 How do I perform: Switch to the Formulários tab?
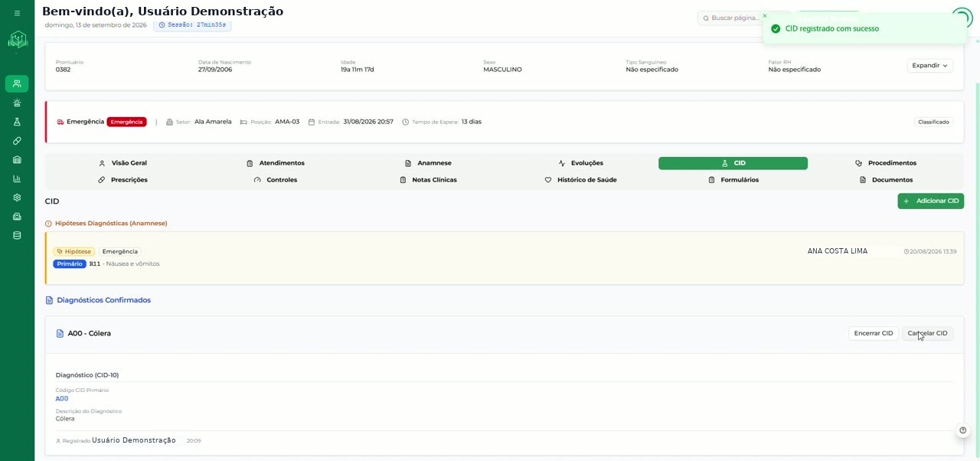(733, 180)
